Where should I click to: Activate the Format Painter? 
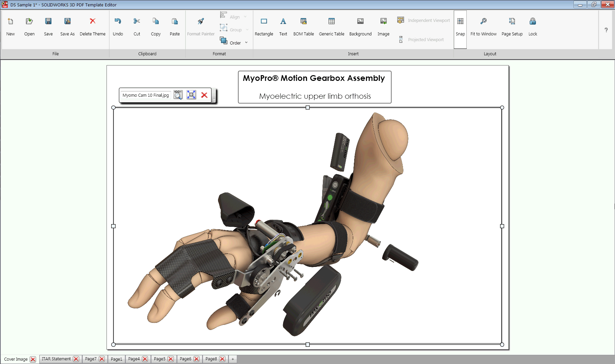[x=201, y=27]
